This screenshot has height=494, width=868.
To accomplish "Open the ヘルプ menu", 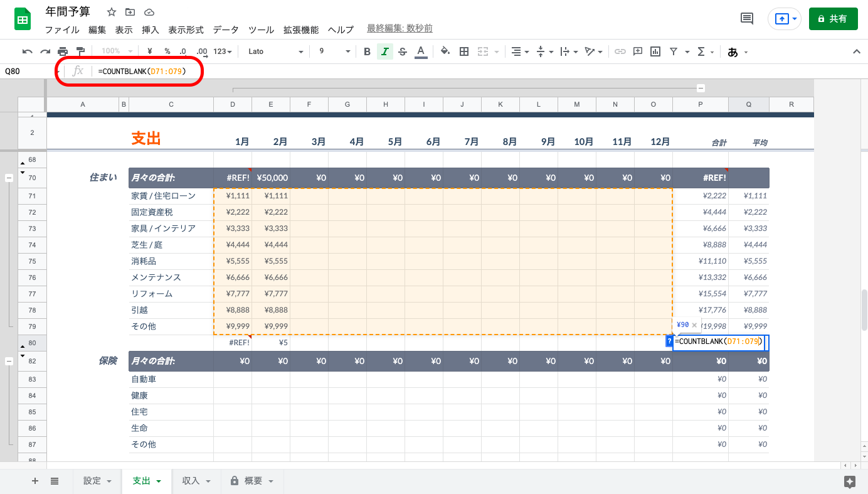I will (x=341, y=30).
